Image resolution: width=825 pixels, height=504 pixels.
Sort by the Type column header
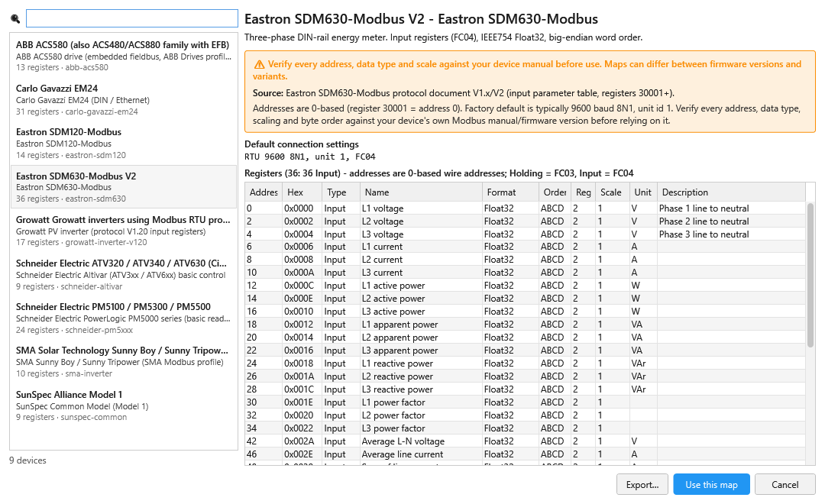(341, 192)
